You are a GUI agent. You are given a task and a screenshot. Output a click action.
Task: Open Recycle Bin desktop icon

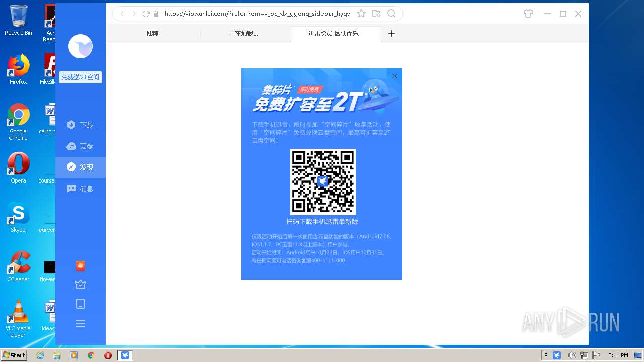coord(18,20)
